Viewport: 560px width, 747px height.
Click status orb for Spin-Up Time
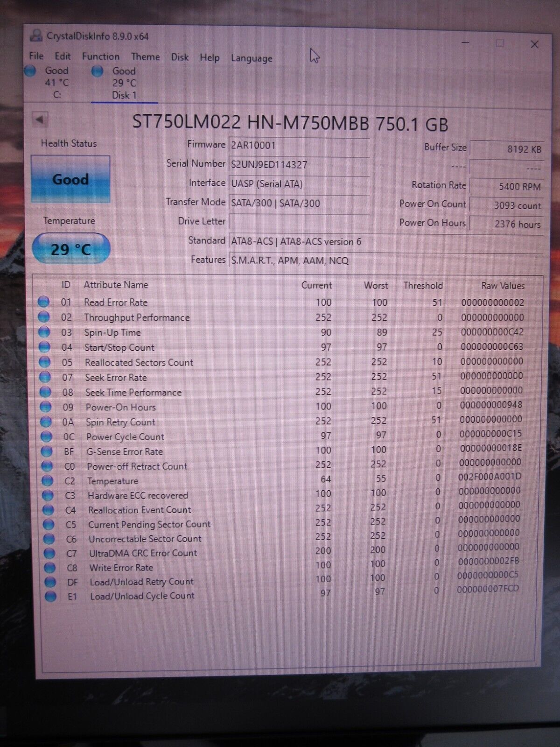[44, 332]
